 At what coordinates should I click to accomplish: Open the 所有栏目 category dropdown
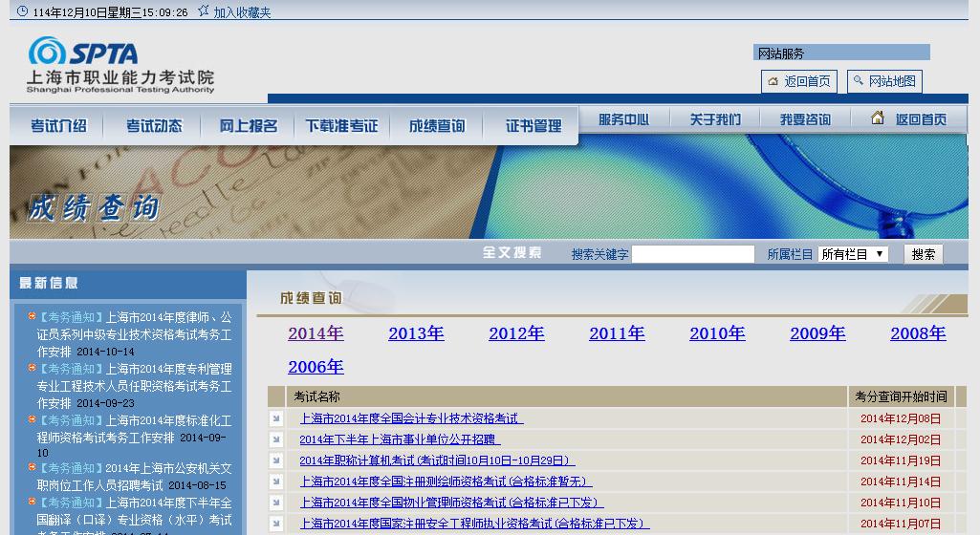[x=853, y=254]
